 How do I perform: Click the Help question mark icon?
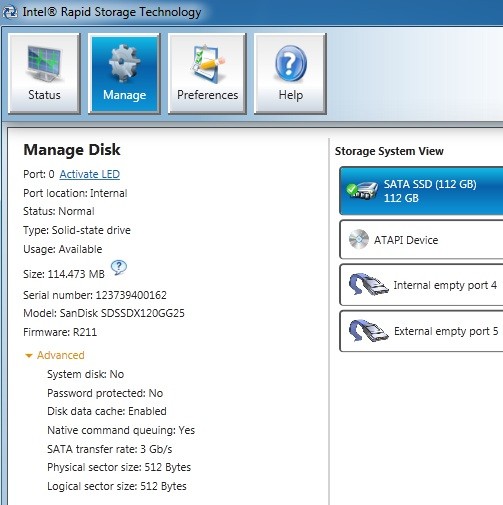coord(291,63)
